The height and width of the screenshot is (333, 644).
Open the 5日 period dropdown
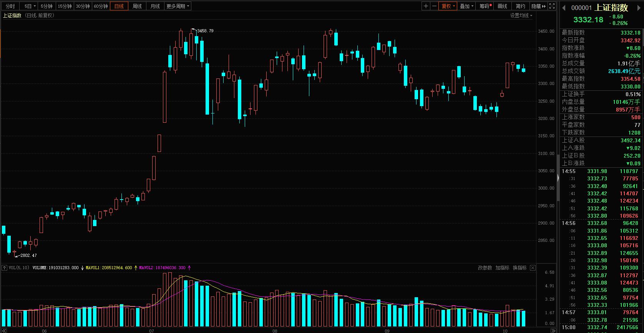point(30,6)
